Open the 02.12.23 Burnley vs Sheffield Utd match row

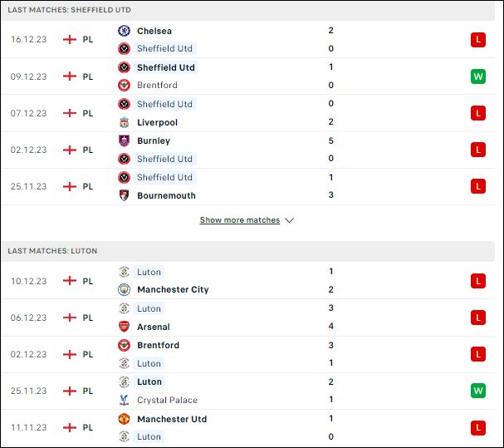(x=247, y=150)
